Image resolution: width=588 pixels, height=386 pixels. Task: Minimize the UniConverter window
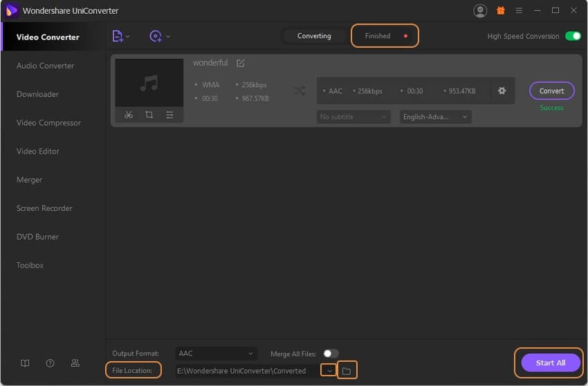pos(538,10)
